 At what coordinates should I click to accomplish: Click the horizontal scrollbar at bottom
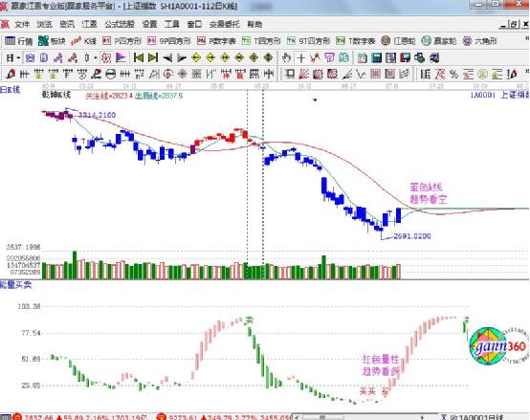(362, 417)
